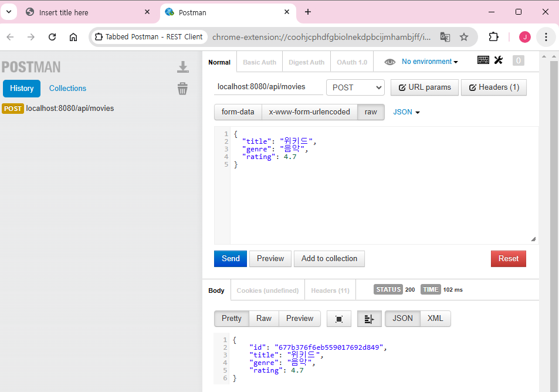Show response in Raw view
The image size is (559, 392).
[264, 319]
